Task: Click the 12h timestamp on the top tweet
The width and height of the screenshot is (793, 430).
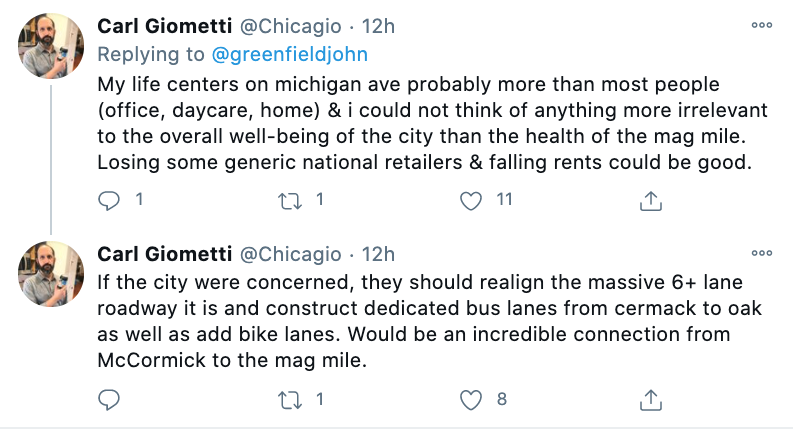Action: pyautogui.click(x=379, y=24)
